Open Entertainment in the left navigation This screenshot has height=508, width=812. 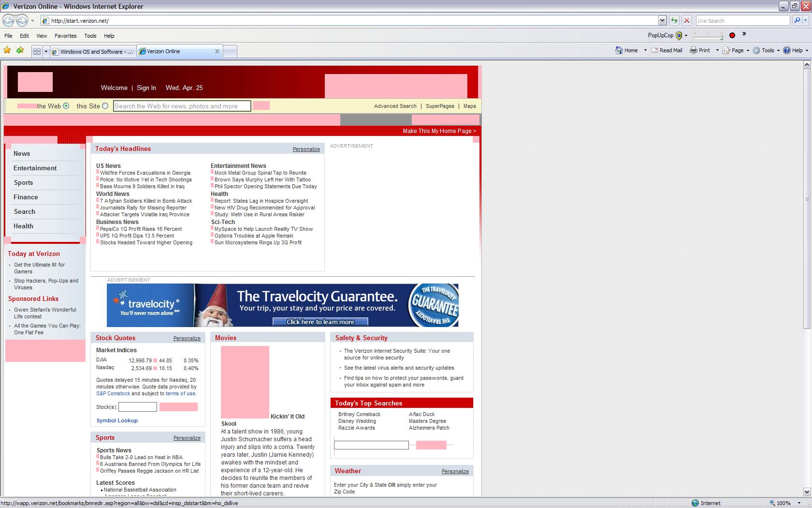pyautogui.click(x=35, y=168)
